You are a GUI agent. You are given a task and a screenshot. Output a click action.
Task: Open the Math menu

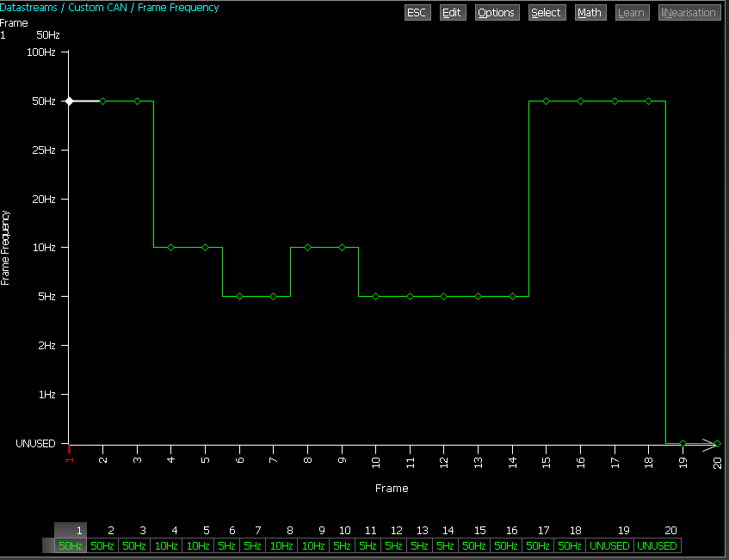[590, 13]
